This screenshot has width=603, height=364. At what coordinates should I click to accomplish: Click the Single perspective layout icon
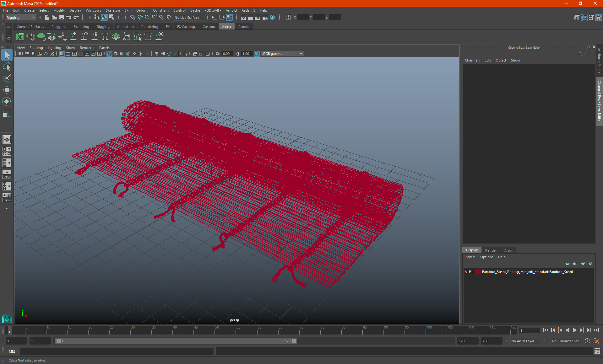click(x=7, y=140)
